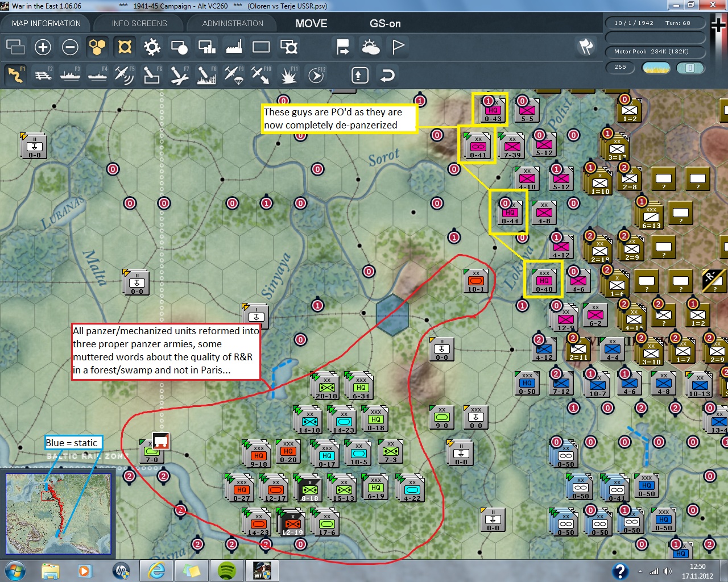Open Sticky Notes from the taskbar
The width and height of the screenshot is (728, 582).
pos(191,571)
